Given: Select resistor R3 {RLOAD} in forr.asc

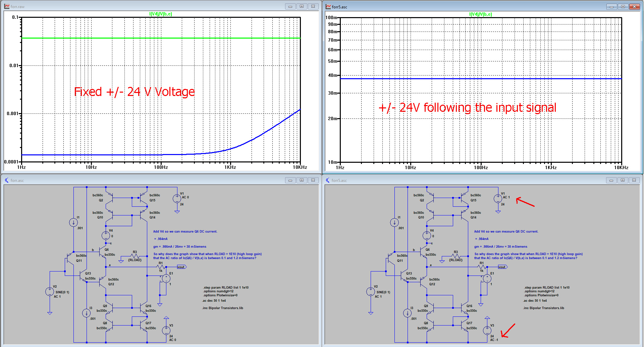Looking at the screenshot, I should coord(135,256).
